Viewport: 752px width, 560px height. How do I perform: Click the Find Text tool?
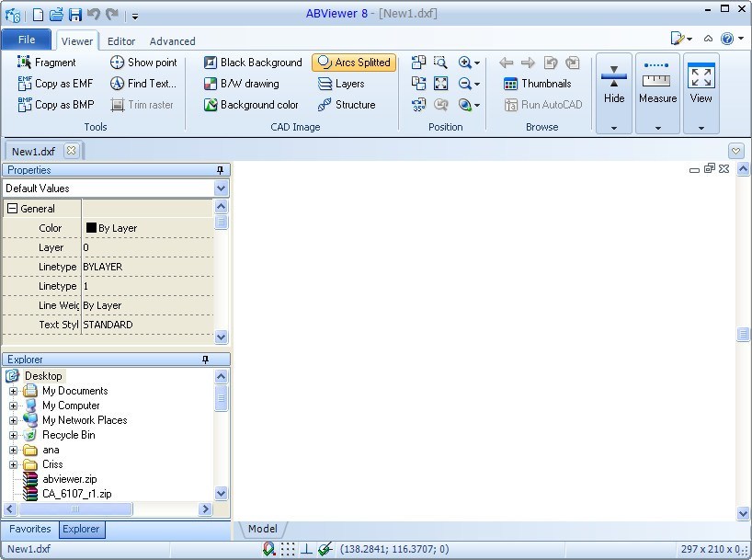click(144, 84)
